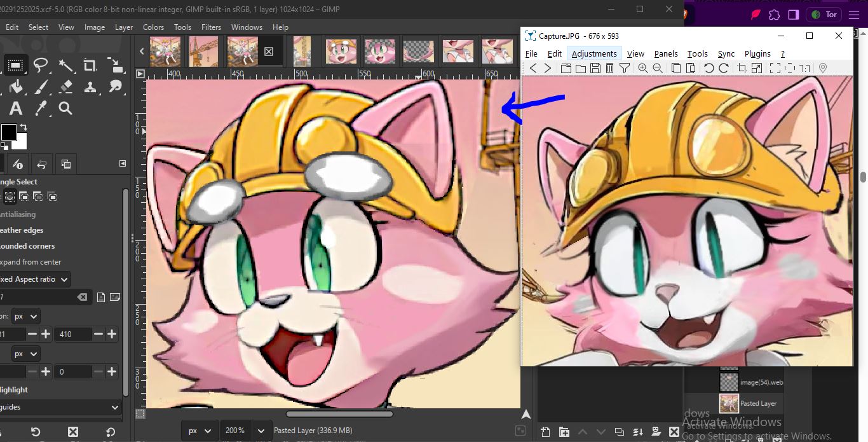868x442 pixels.
Task: Select the Color Picker eyedropper tool
Action: 41,108
